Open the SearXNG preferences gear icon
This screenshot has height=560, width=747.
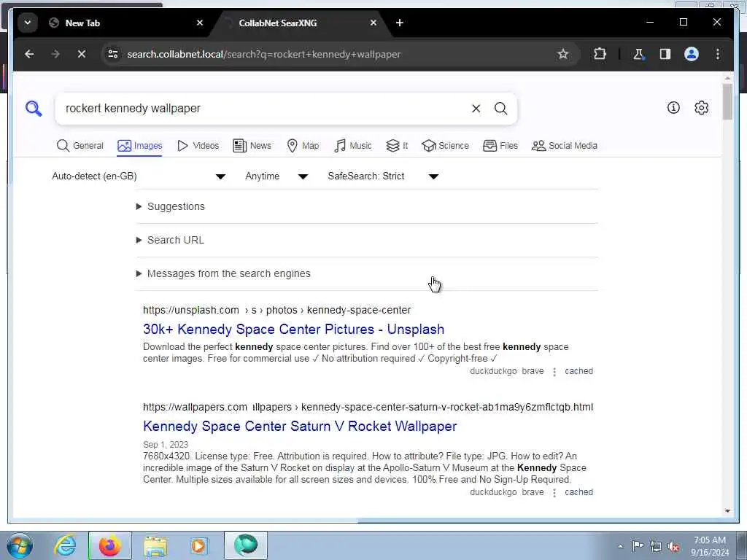(701, 108)
